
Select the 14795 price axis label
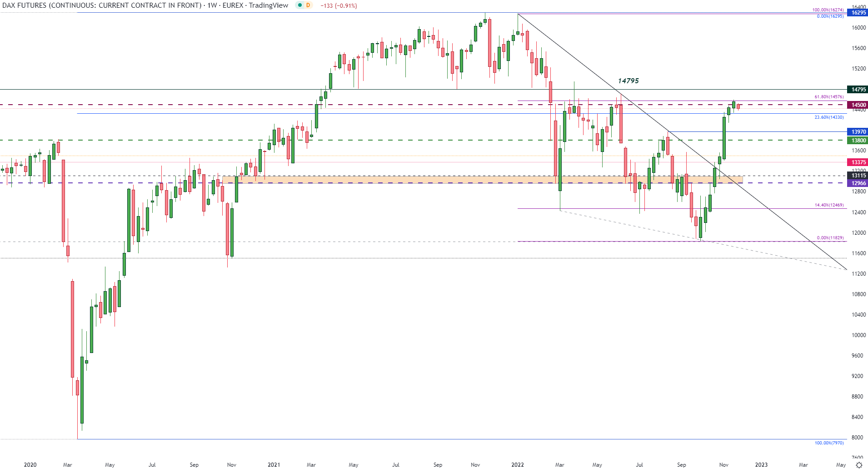(x=858, y=90)
